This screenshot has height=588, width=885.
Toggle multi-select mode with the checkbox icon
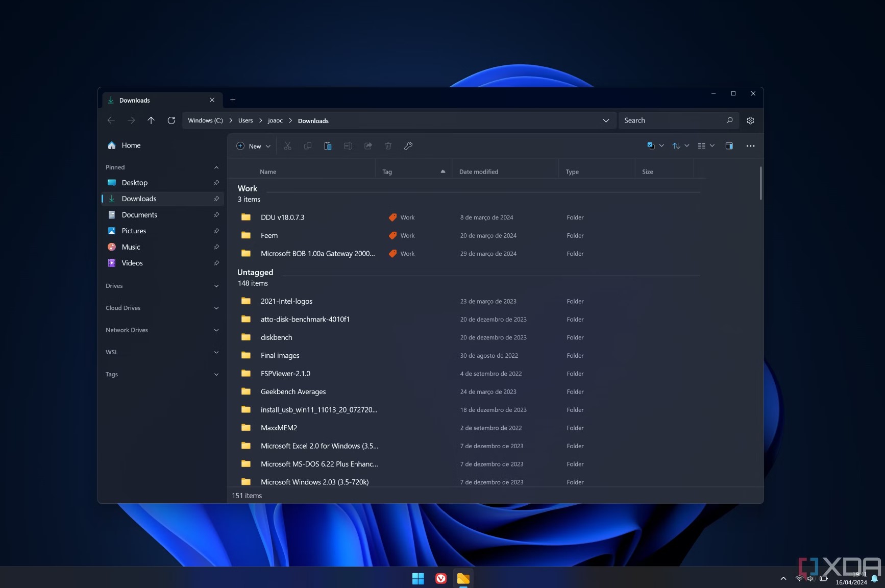coord(652,146)
